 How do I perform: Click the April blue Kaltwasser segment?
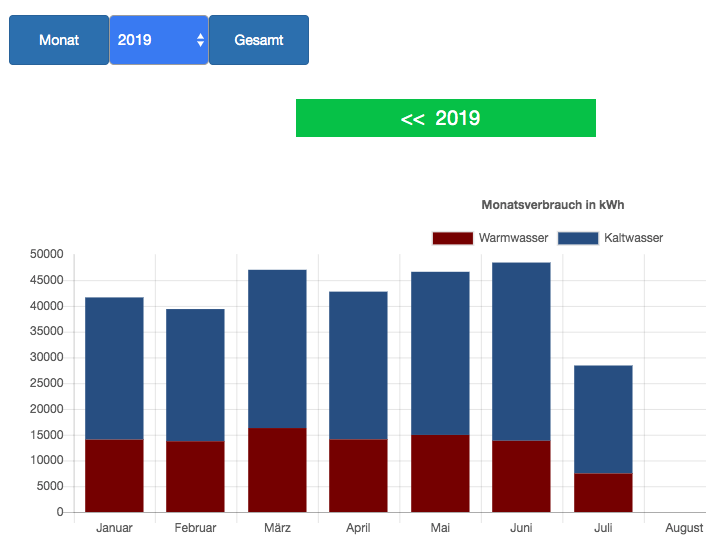358,365
